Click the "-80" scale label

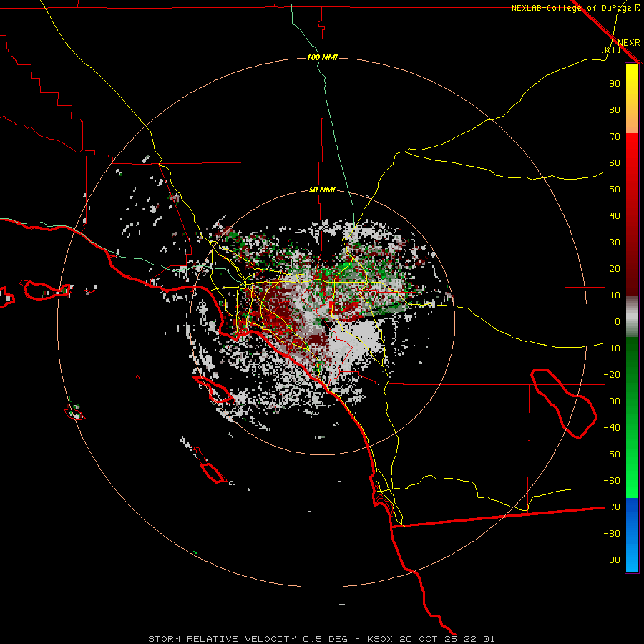point(612,534)
